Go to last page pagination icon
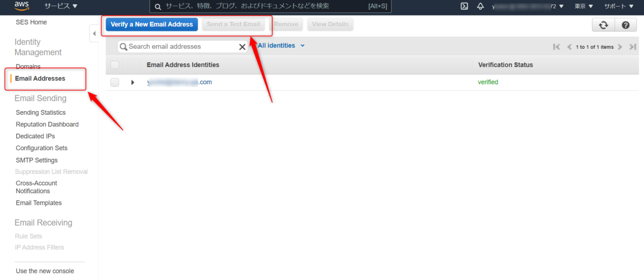 point(632,47)
